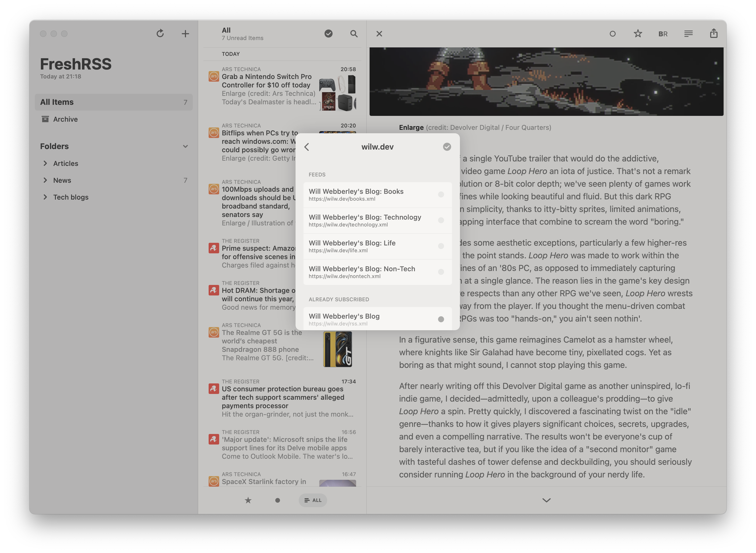Select the ALL filter tab
Viewport: 756px width, 553px height.
(x=312, y=500)
